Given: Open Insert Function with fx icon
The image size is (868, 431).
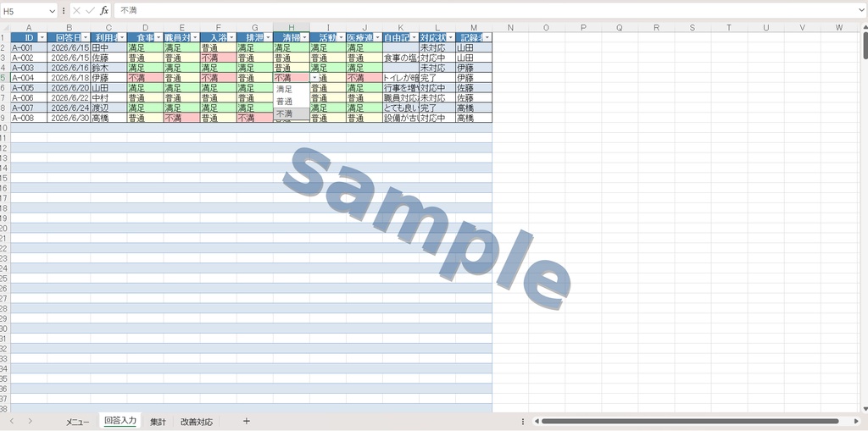Looking at the screenshot, I should pos(104,11).
